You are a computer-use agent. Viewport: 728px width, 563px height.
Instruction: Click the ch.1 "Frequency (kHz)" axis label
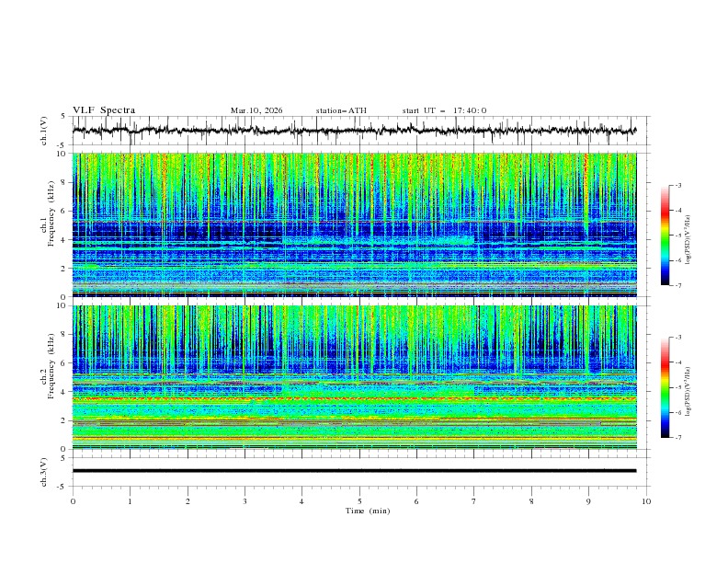pyautogui.click(x=51, y=213)
